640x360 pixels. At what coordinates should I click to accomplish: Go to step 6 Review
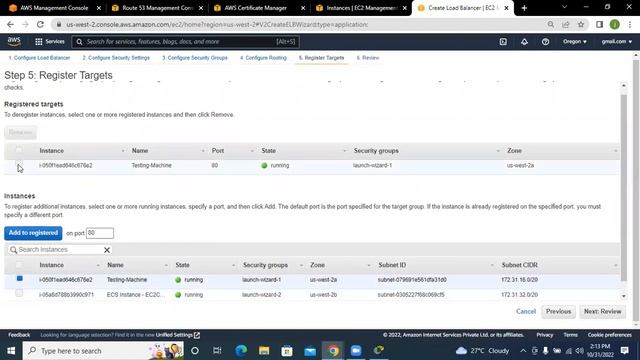coord(368,58)
